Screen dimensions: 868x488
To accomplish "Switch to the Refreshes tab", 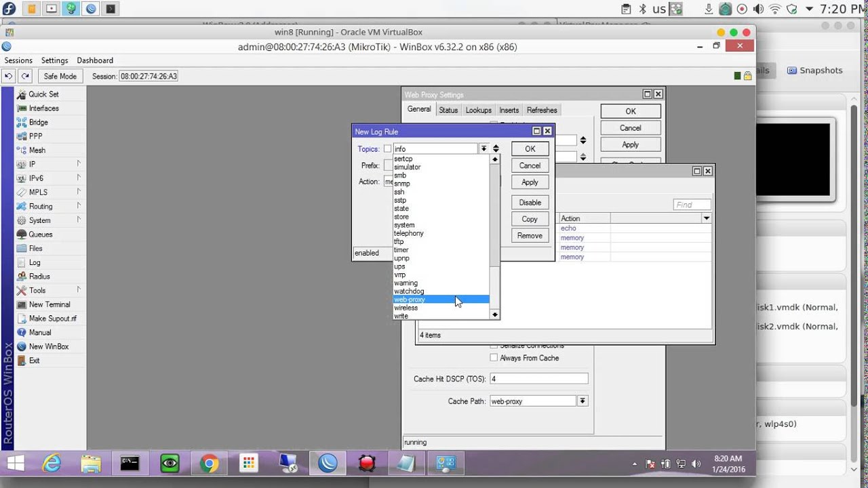I will pos(542,110).
